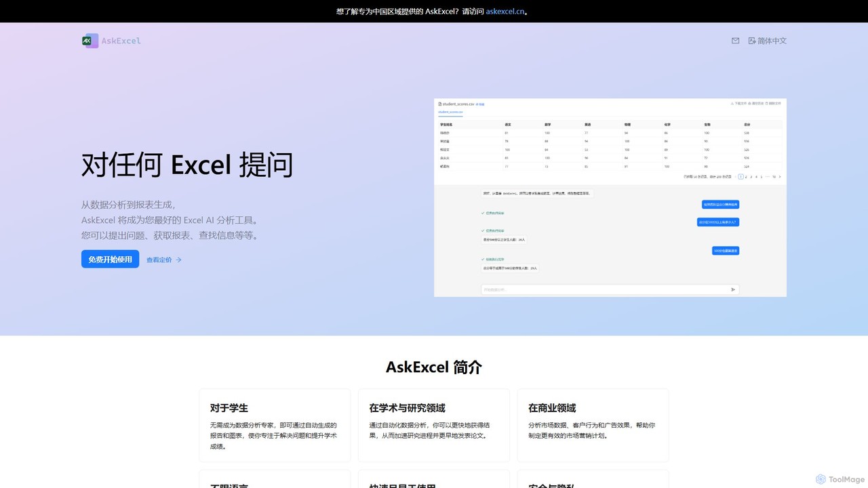Click the 免费开始使用 button

(x=110, y=259)
